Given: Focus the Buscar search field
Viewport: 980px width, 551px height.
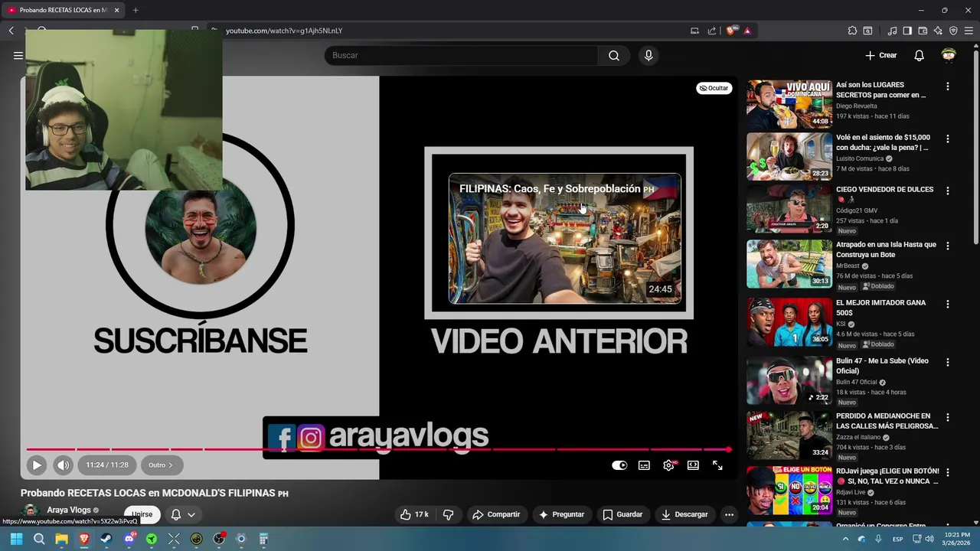Looking at the screenshot, I should click(461, 55).
